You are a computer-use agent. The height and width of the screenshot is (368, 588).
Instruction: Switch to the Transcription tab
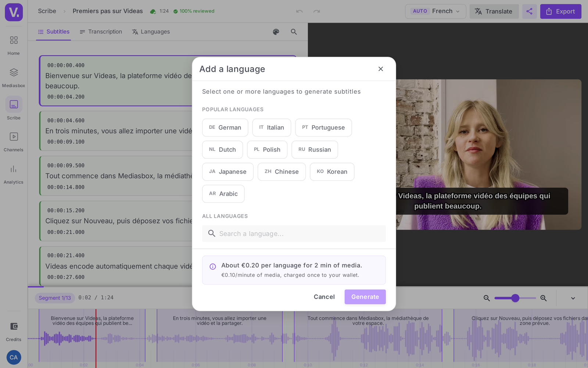click(101, 32)
